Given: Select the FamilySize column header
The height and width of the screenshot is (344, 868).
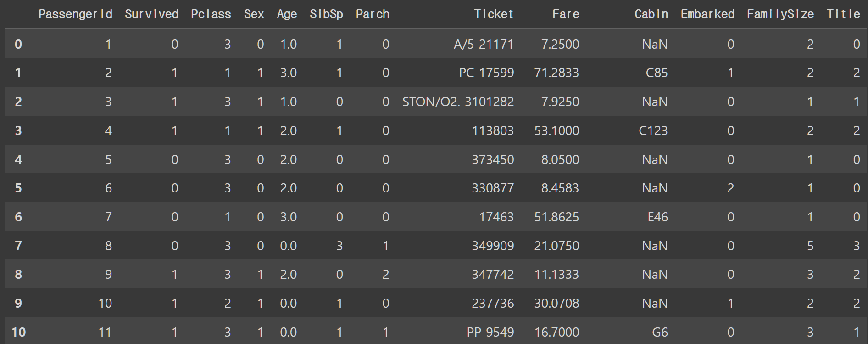Looking at the screenshot, I should pyautogui.click(x=780, y=15).
